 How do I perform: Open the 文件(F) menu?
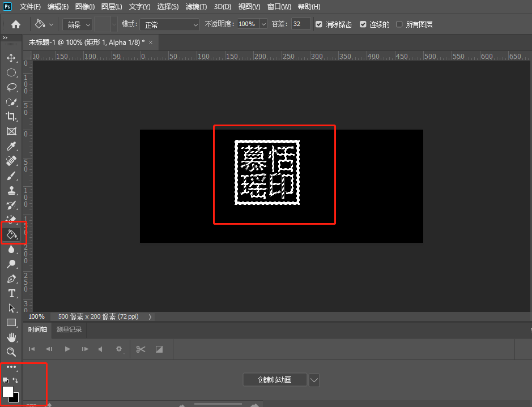(x=30, y=7)
